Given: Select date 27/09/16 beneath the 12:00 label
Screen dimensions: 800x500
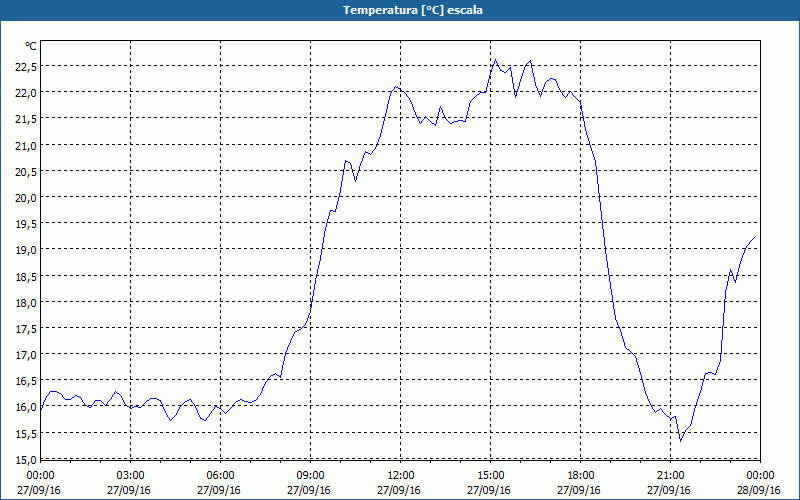Looking at the screenshot, I should pyautogui.click(x=399, y=490).
